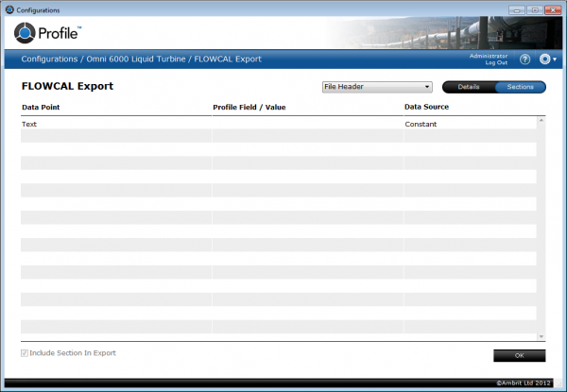This screenshot has width=567, height=392.
Task: Open the settings gear menu
Action: (547, 59)
